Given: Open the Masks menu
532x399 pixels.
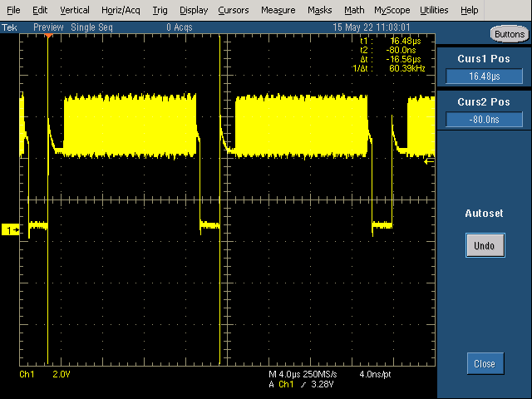Looking at the screenshot, I should (319, 10).
